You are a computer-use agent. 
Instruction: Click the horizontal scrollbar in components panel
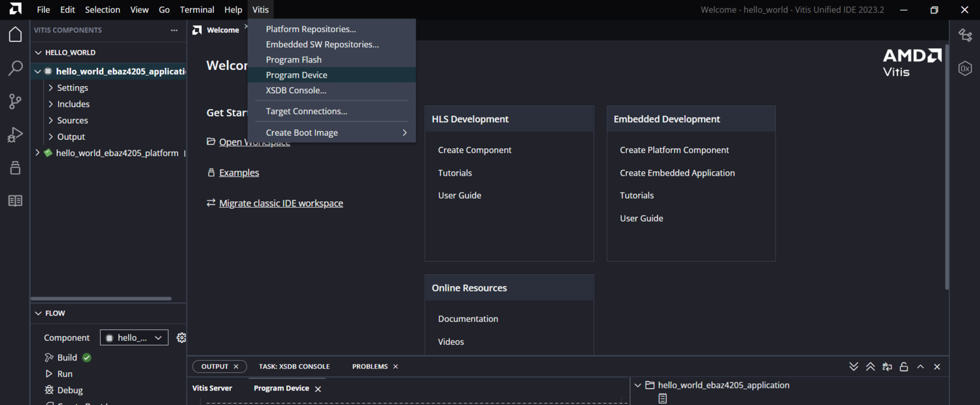point(101,299)
